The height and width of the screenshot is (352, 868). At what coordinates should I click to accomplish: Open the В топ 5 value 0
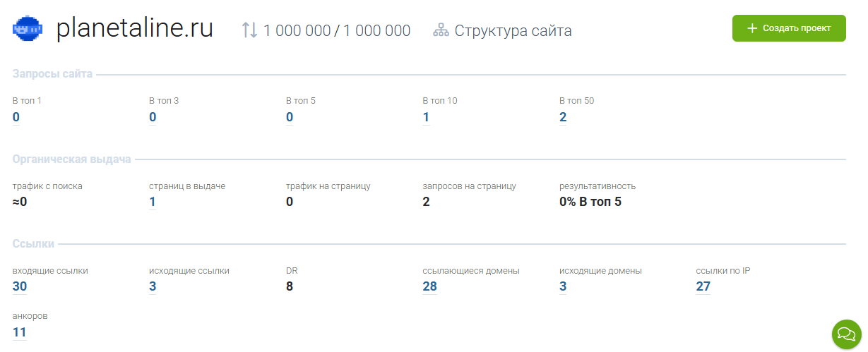(x=290, y=117)
